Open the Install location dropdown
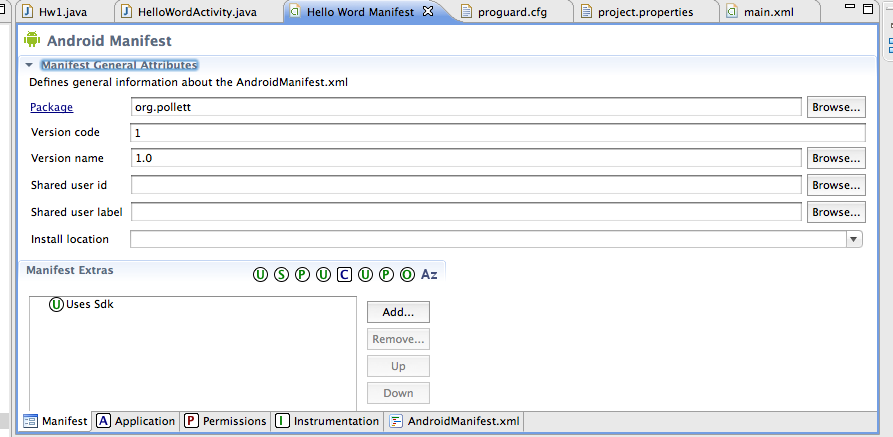893x437 pixels. pyautogui.click(x=853, y=239)
